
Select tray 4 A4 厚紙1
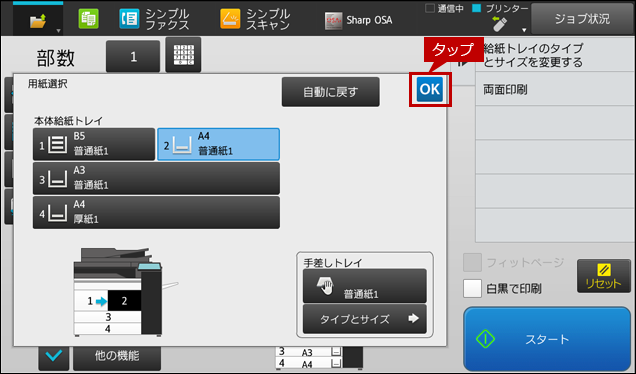156,213
